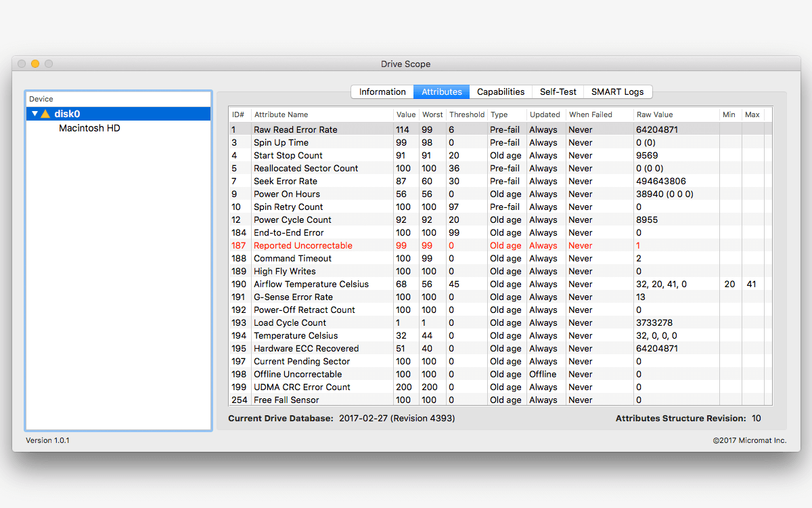Click raw value 494643806
Screen dimensions: 812x508
(660, 181)
